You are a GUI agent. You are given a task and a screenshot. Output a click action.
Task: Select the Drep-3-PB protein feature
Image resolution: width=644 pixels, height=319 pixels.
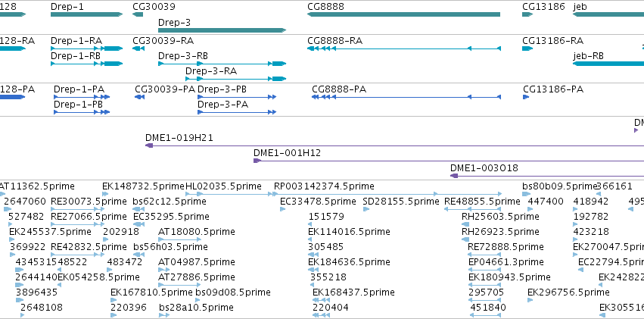tap(237, 97)
